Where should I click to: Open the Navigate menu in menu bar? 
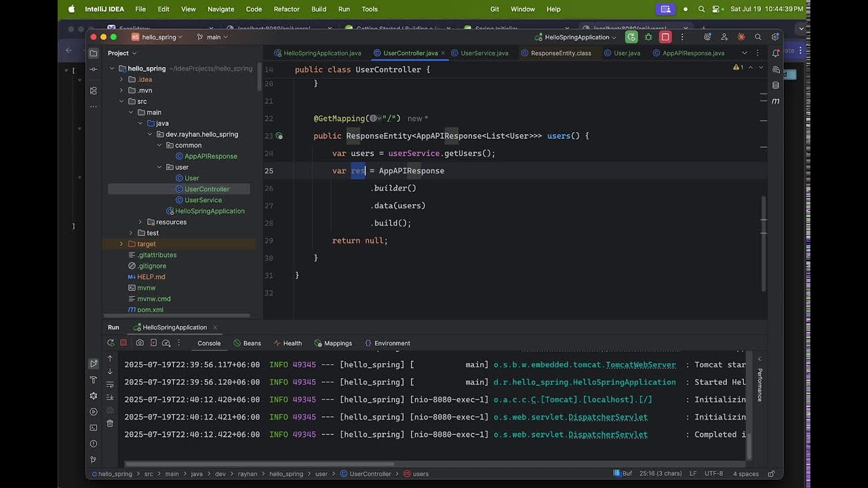coord(220,9)
